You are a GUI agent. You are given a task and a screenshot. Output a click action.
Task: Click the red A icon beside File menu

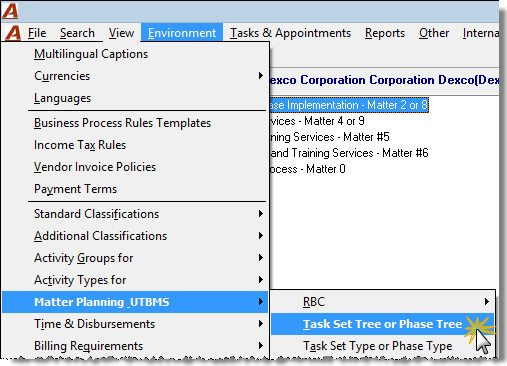click(x=13, y=33)
